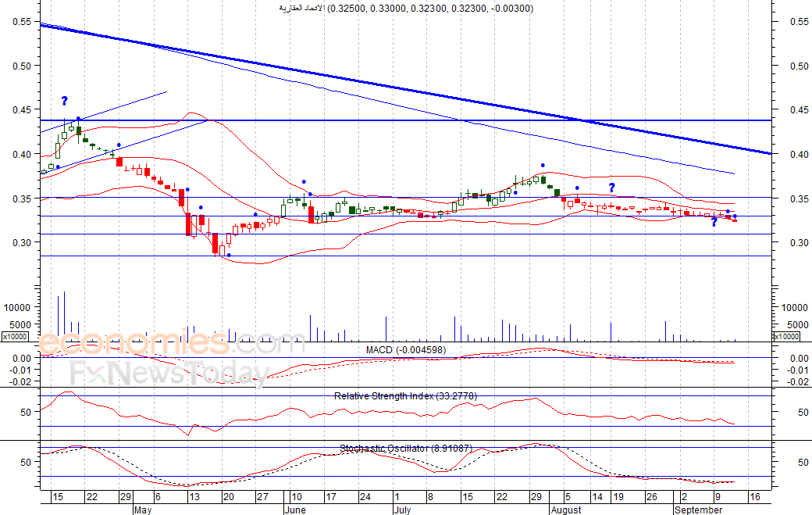Select the July month label
This screenshot has width=812, height=515.
click(402, 510)
